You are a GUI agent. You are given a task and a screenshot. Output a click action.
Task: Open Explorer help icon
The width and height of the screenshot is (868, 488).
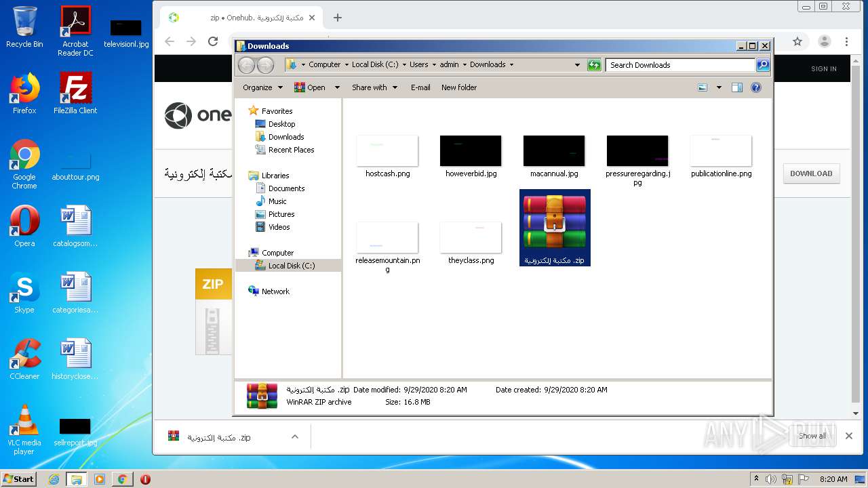756,87
